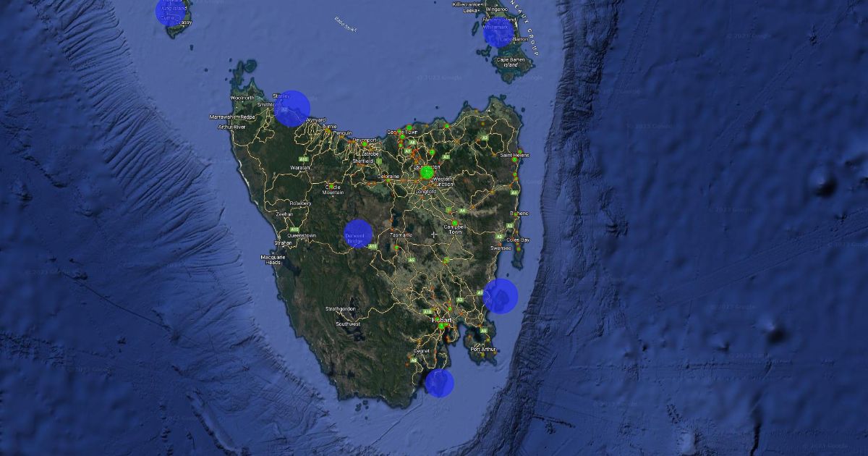Select the green dot at Cradle Mountain
This screenshot has width=868, height=456.
pos(331,185)
